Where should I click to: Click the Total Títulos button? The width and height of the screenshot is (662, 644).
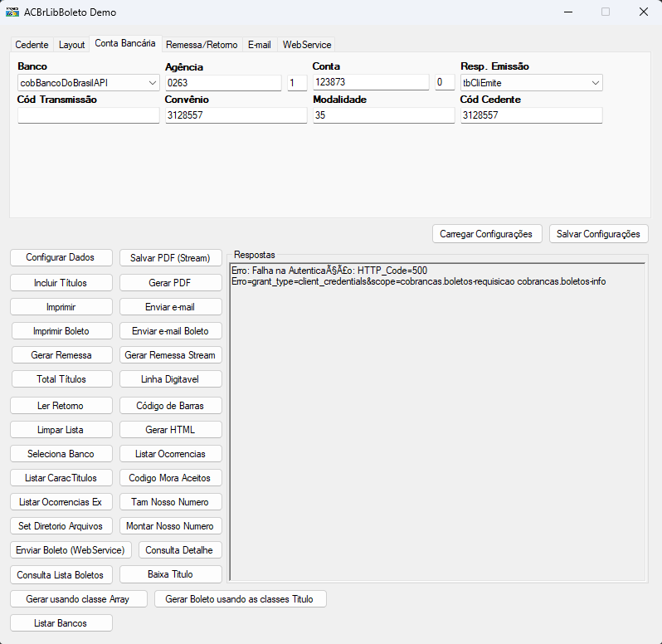[62, 378]
